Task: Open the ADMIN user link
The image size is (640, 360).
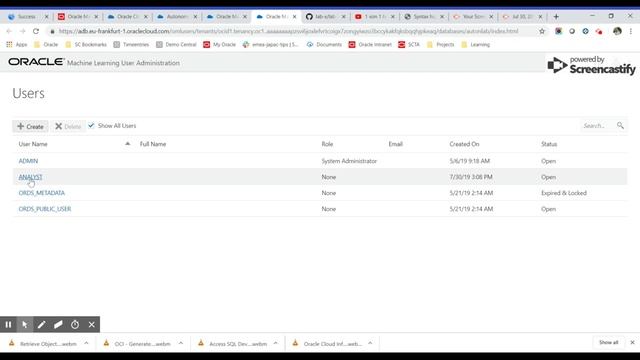Action: (28, 161)
